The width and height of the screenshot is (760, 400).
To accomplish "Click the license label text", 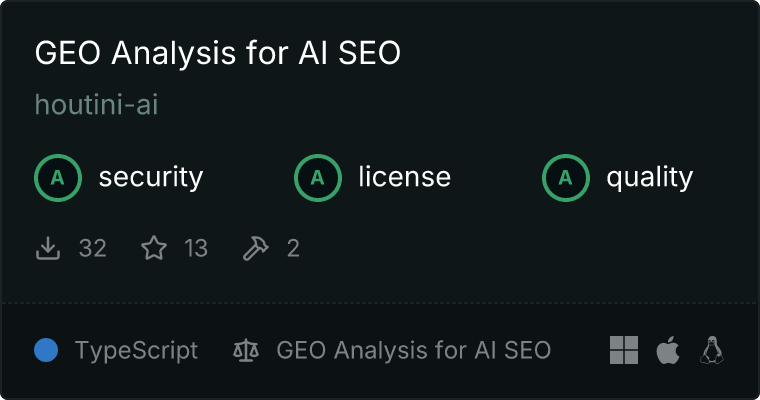I will coord(404,178).
